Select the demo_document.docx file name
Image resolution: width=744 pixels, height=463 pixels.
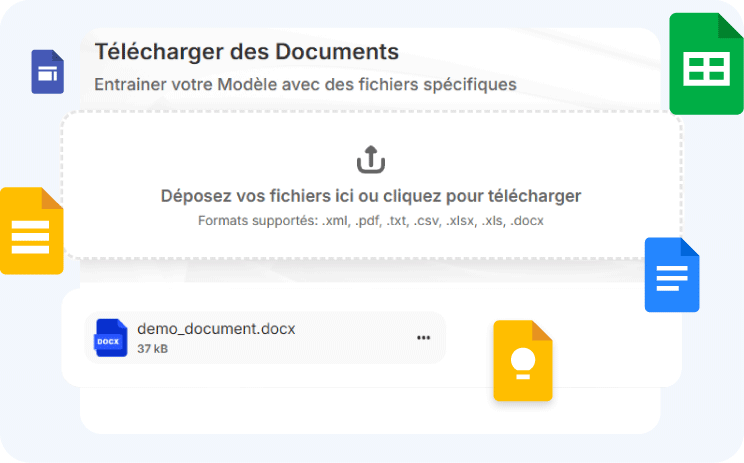point(216,328)
